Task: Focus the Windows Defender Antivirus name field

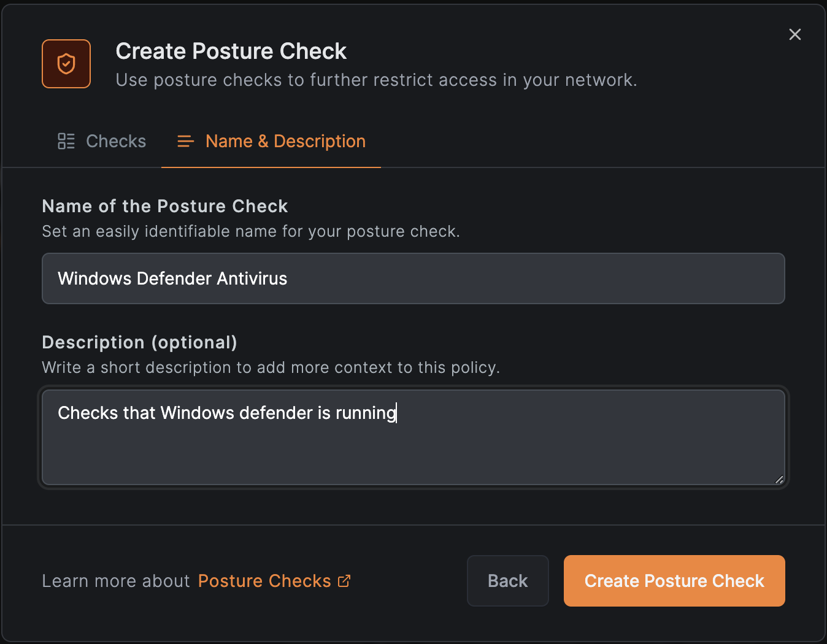Action: pos(413,278)
